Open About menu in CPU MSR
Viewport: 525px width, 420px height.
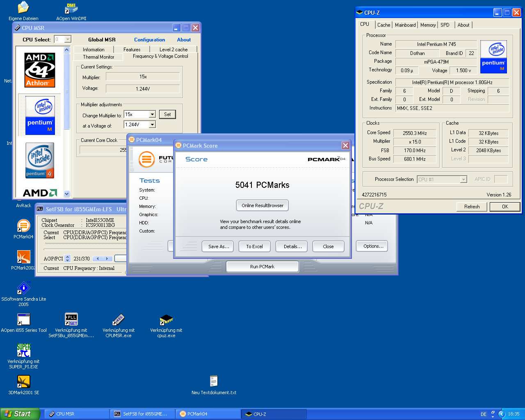[184, 40]
